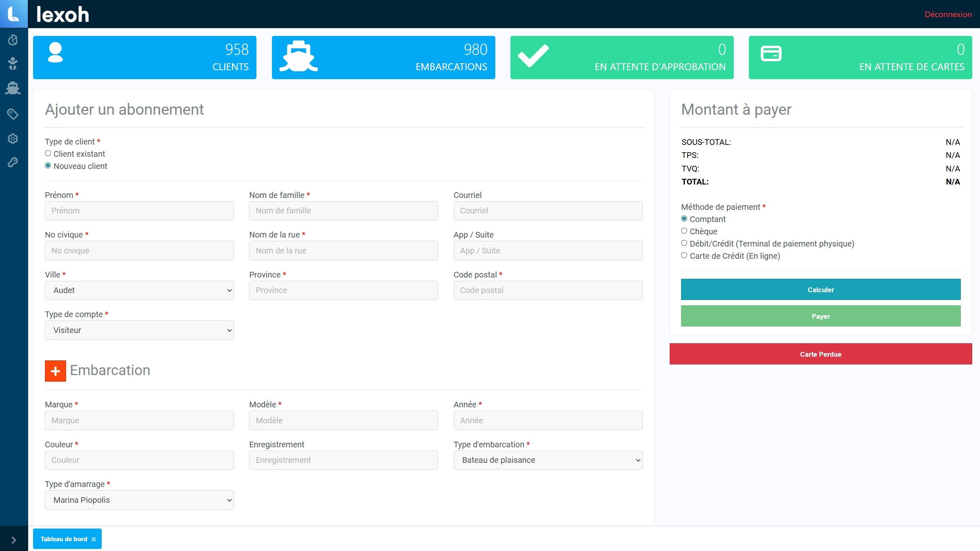
Task: Choose Chèque as payment method
Action: pyautogui.click(x=684, y=231)
